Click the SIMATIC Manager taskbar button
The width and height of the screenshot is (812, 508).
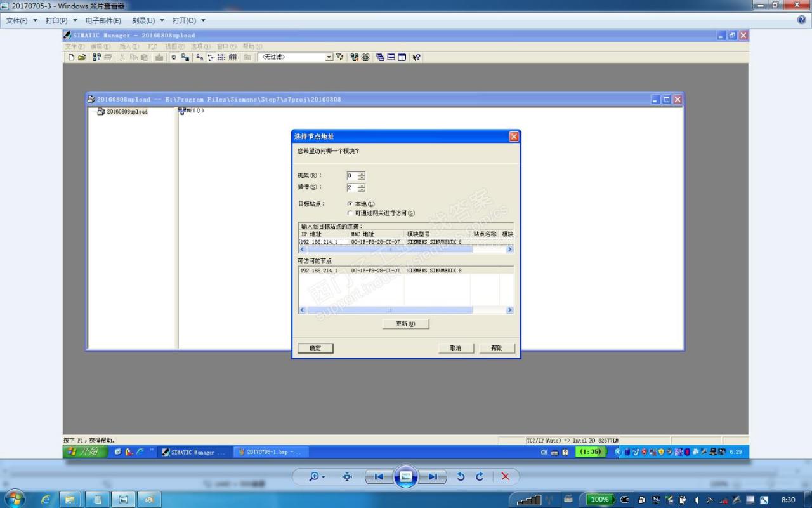pos(193,452)
